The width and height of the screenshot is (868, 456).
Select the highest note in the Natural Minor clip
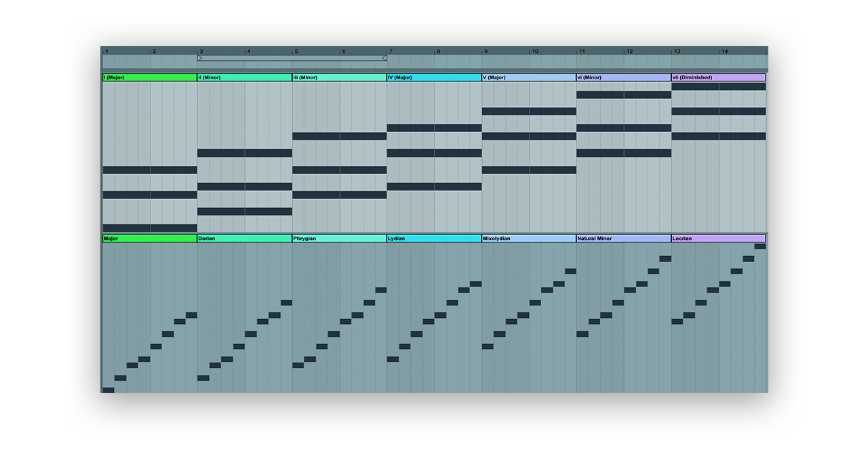[x=665, y=259]
